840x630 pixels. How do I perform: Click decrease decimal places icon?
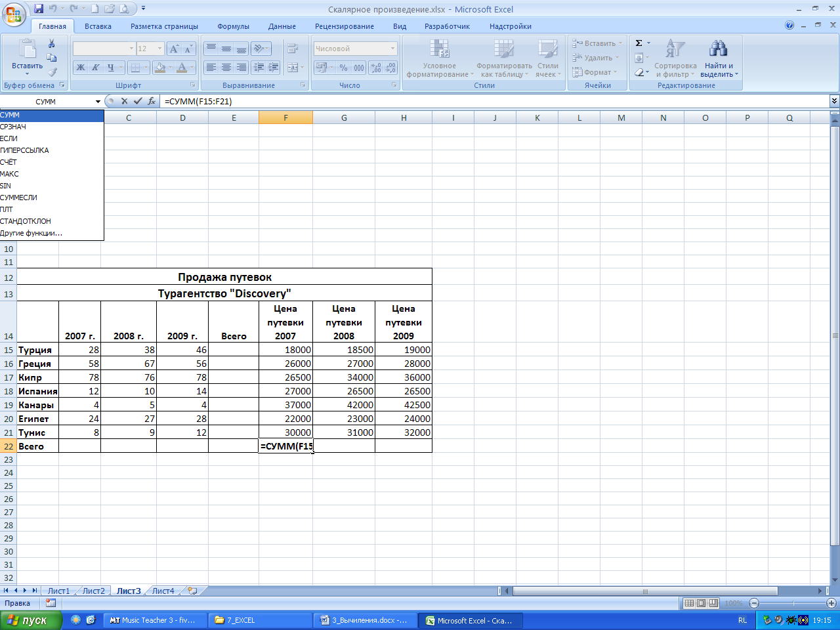pyautogui.click(x=390, y=68)
